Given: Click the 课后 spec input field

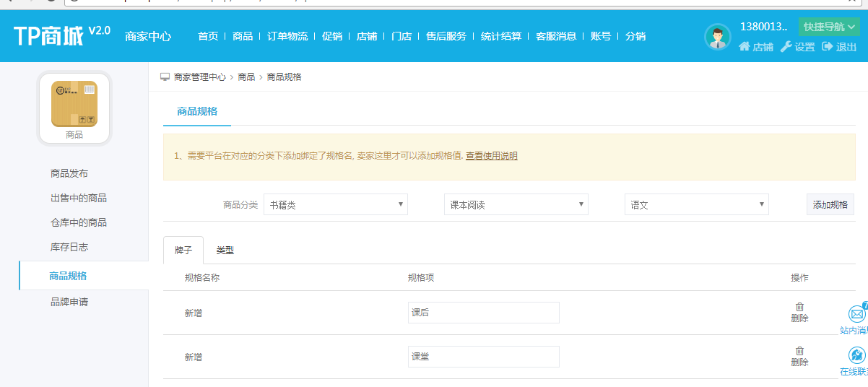Looking at the screenshot, I should pos(483,313).
